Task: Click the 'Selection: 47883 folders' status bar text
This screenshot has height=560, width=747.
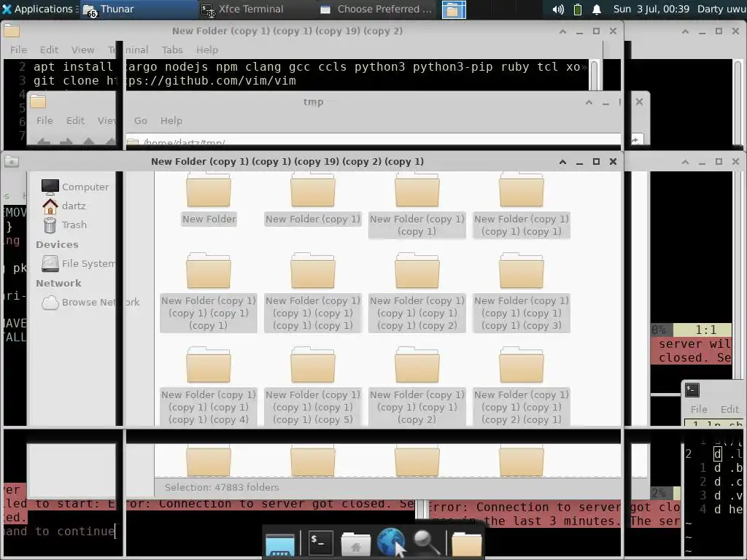Action: 222,487
